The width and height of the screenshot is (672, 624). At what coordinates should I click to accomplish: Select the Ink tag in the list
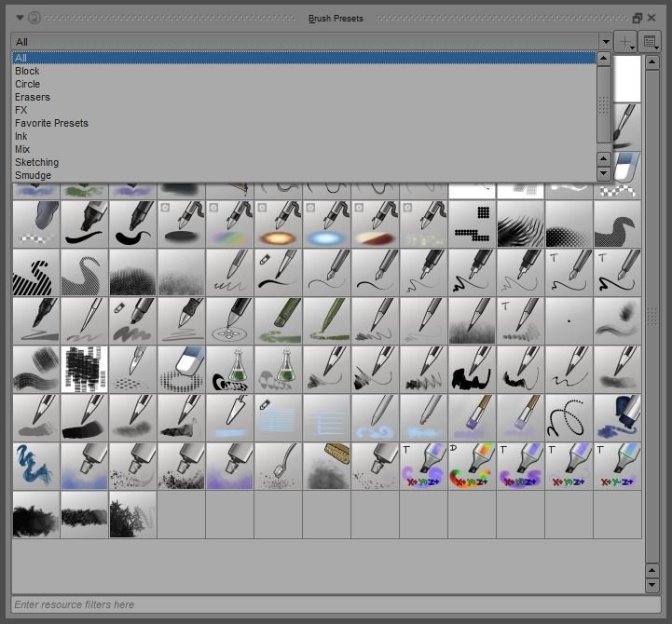point(21,136)
